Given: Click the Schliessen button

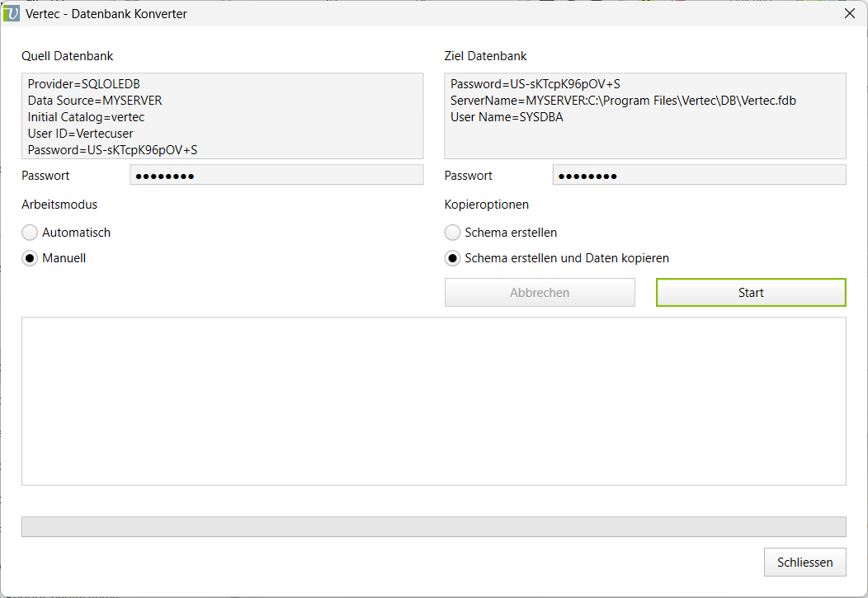Looking at the screenshot, I should click(x=804, y=563).
